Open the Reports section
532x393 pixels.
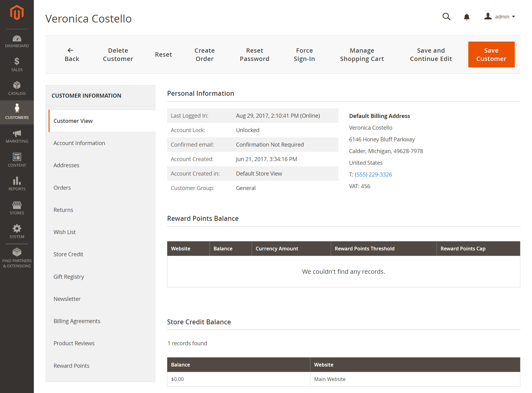point(17,184)
